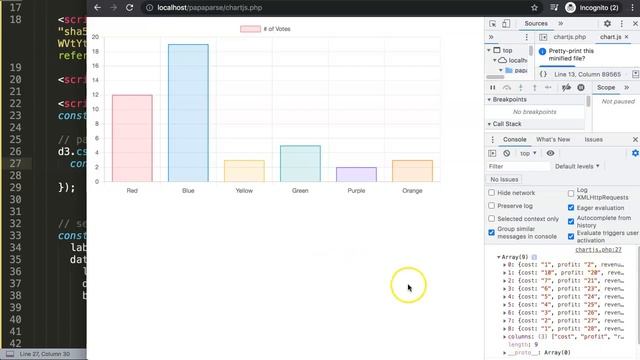Check Selected context only
Viewport: 640px width, 360px height.
491,219
